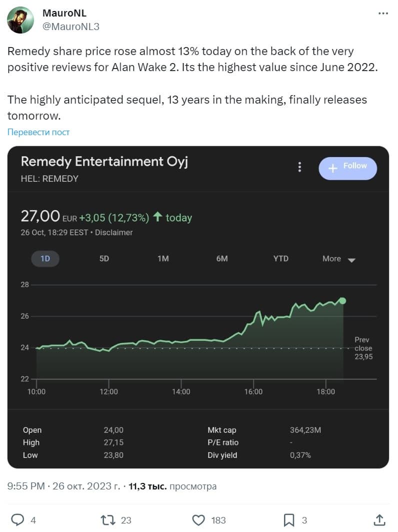Open MauroNL profile avatar
Viewport: 398px width, 532px height.
click(x=20, y=20)
